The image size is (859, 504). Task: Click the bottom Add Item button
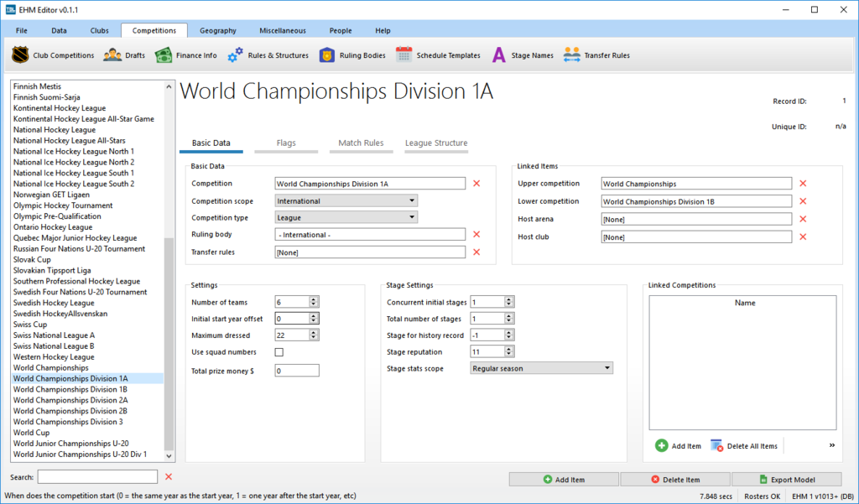564,480
